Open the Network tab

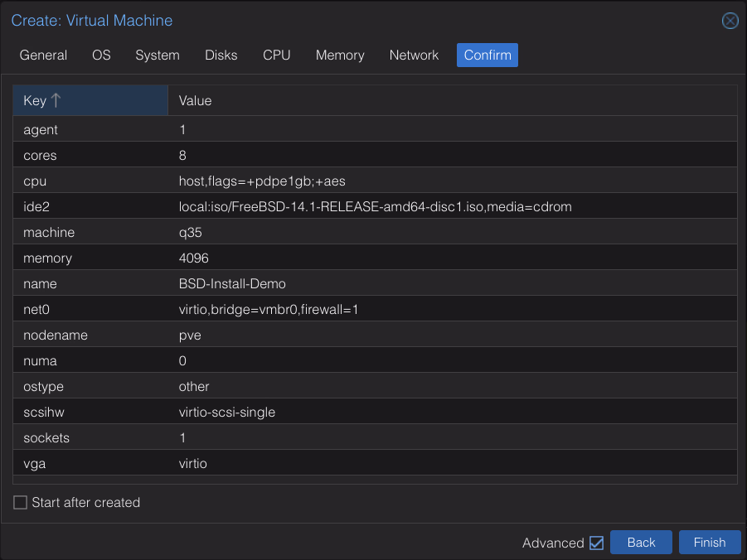tap(414, 56)
